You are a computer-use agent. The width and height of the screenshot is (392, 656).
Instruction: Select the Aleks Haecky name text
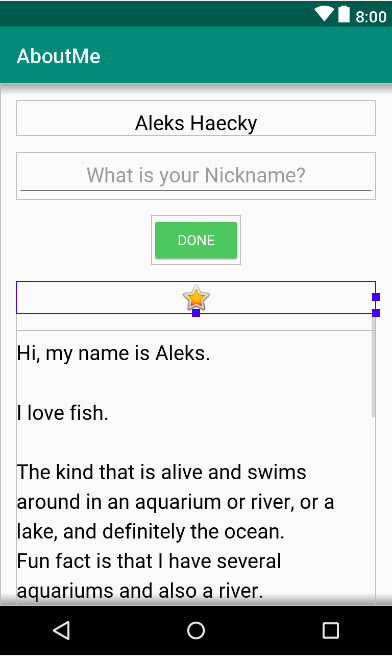point(196,123)
